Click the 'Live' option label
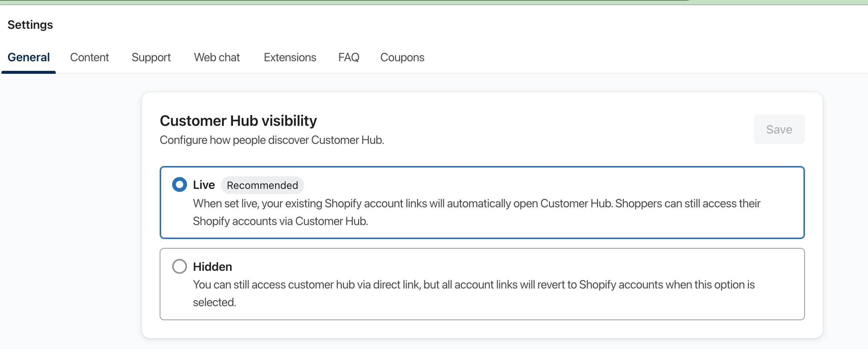The height and width of the screenshot is (349, 868). pos(204,185)
